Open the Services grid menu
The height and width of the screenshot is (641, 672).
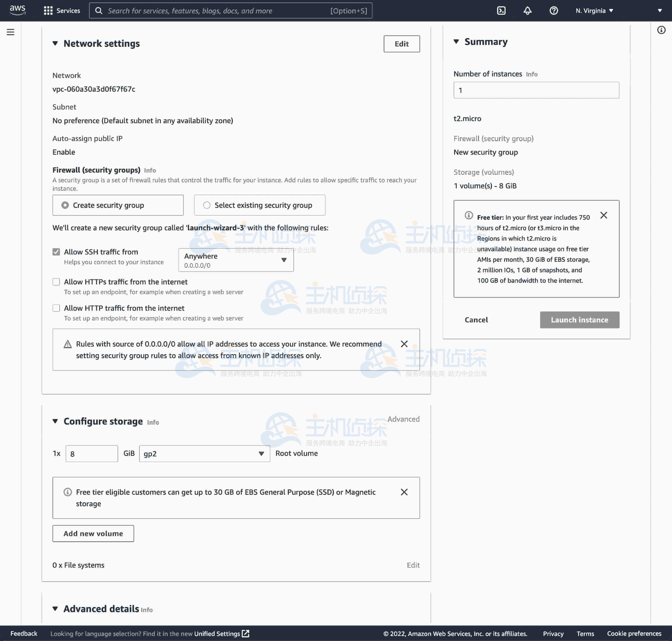pyautogui.click(x=62, y=11)
